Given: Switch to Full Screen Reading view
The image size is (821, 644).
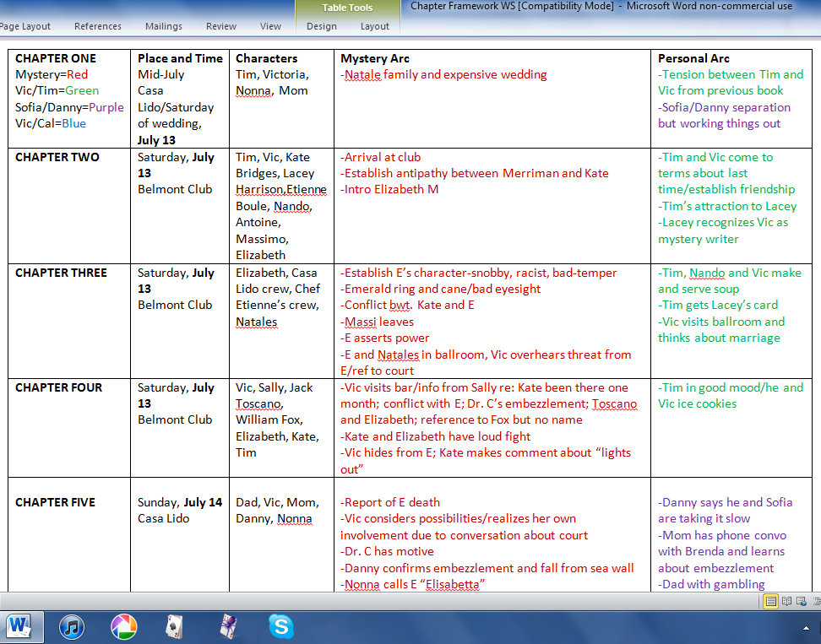Looking at the screenshot, I should (x=786, y=601).
